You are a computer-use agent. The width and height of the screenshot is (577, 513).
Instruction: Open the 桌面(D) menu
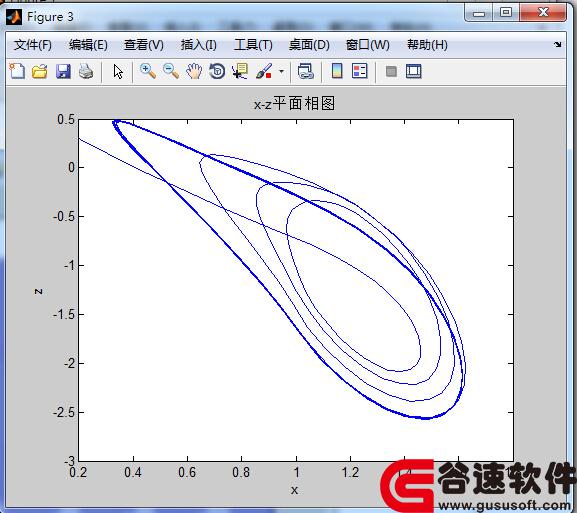[x=309, y=45]
